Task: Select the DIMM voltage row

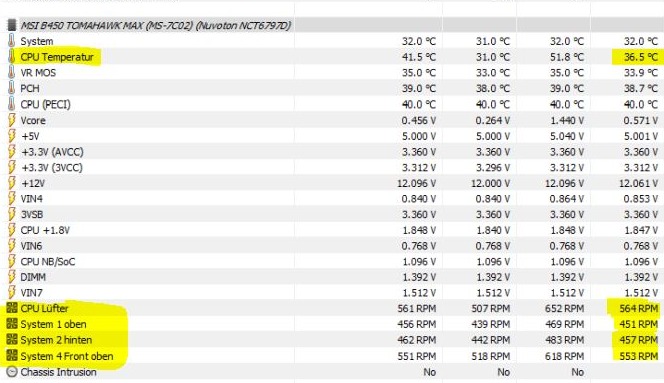Action: click(332, 277)
